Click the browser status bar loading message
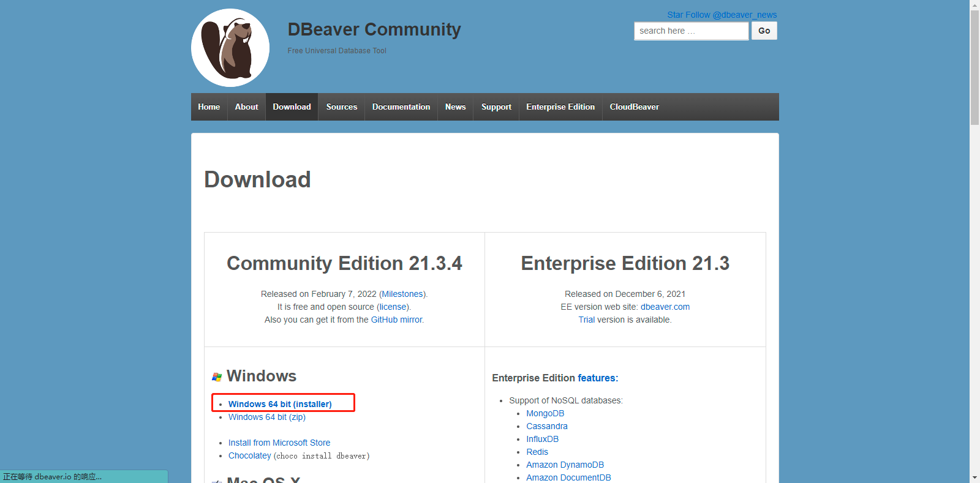Viewport: 980px width, 483px height. coord(84,476)
